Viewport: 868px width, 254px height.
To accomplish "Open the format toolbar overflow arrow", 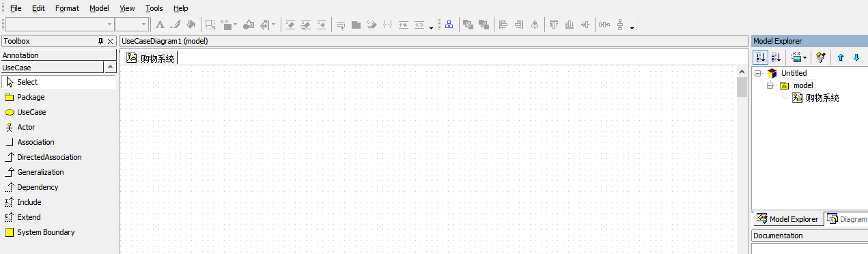I will click(432, 27).
